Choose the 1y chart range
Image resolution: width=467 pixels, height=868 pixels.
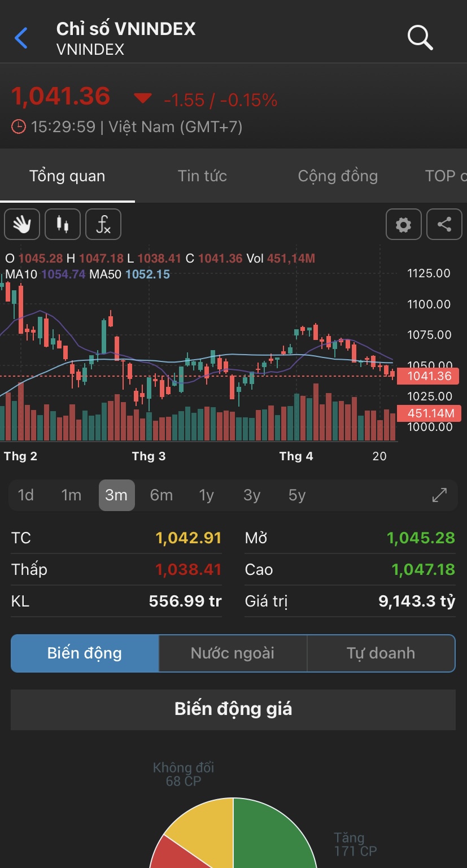coord(206,495)
